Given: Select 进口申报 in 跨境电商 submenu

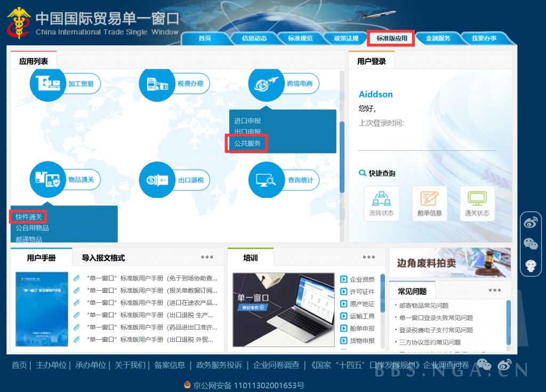Looking at the screenshot, I should (x=247, y=121).
